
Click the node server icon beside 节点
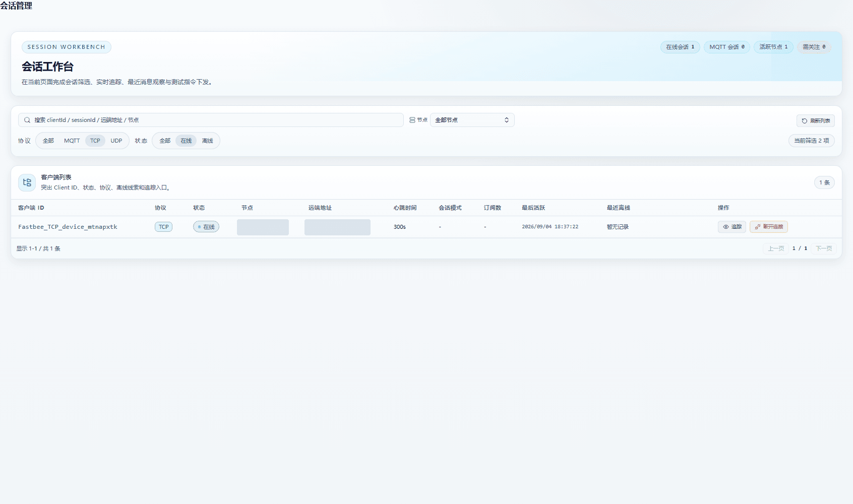[x=412, y=120]
